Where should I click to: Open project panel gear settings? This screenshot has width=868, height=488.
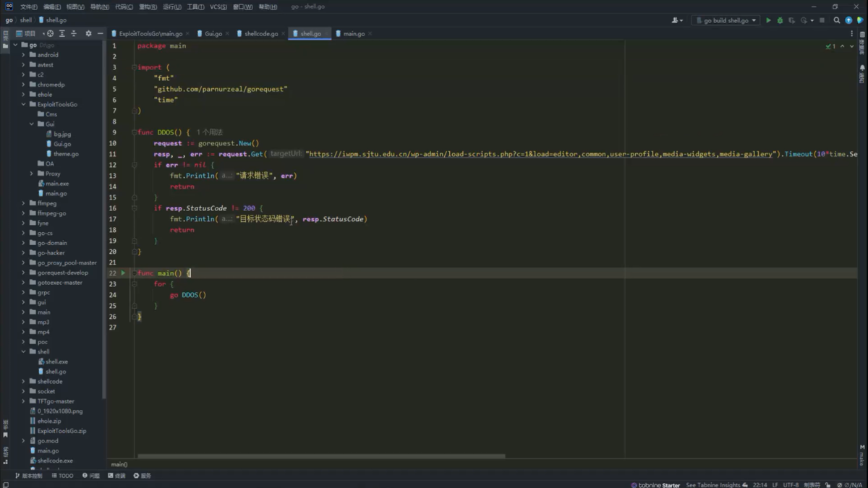click(89, 33)
